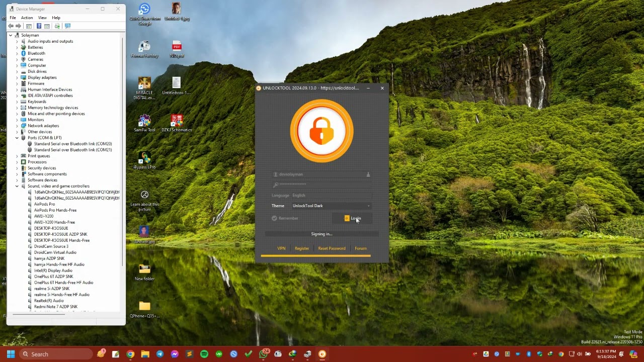Select the Format Factory desktop icon
644x362 pixels.
[144, 49]
